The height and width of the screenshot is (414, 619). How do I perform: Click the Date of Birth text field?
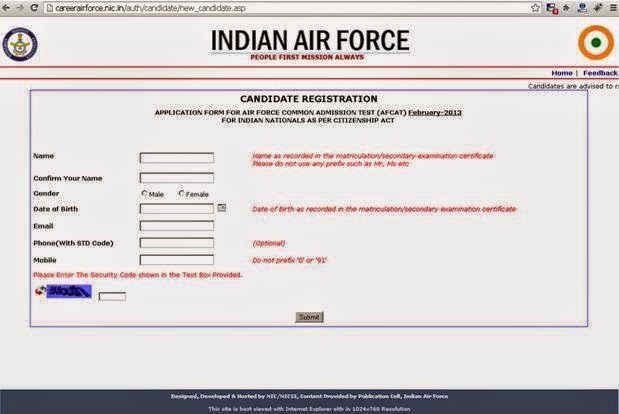(177, 208)
